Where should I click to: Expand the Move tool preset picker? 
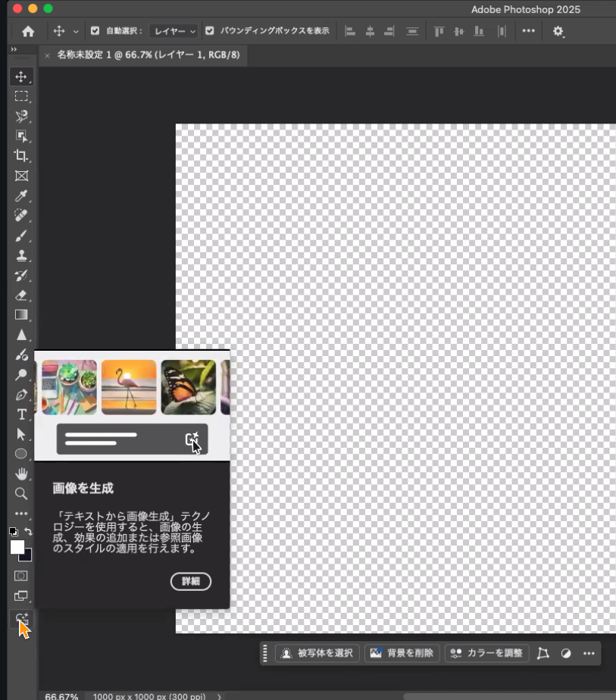(x=76, y=31)
